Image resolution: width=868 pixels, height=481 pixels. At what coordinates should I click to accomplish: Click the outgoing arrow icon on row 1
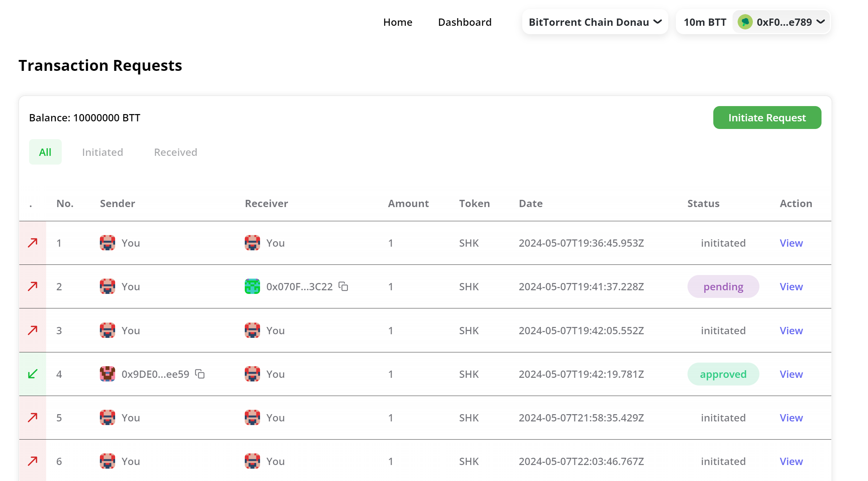click(x=33, y=243)
